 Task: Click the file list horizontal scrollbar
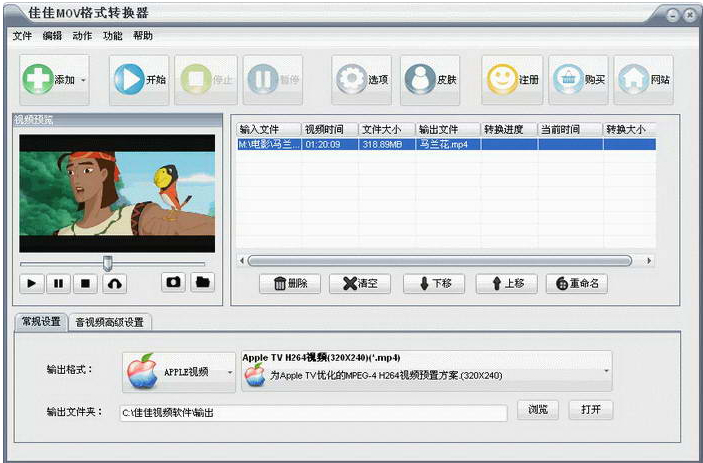439,260
